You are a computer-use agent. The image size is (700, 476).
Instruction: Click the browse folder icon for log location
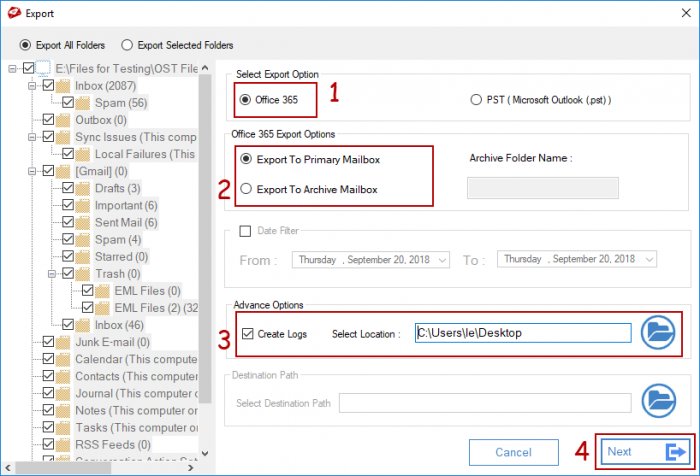[x=658, y=333]
